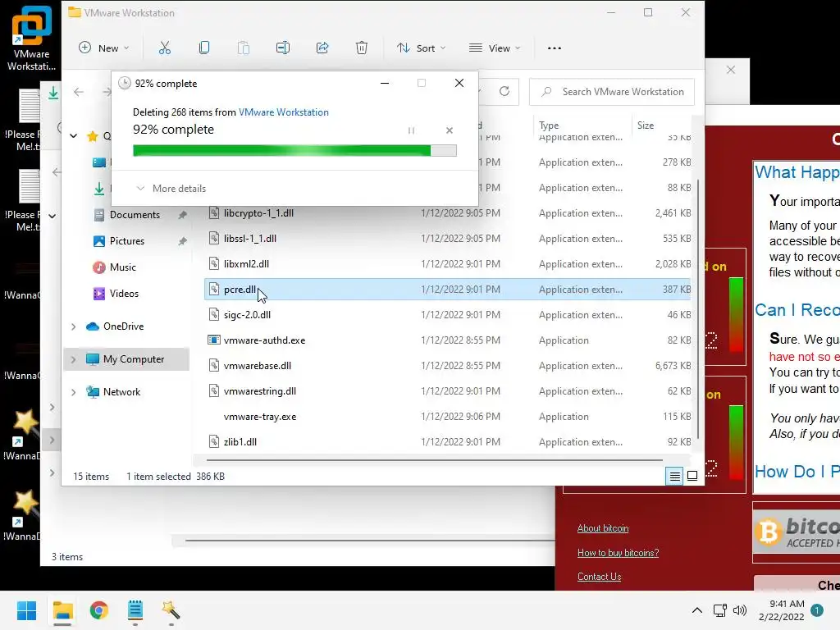
Task: Cancel the delete operation with small X
Action: click(x=450, y=130)
